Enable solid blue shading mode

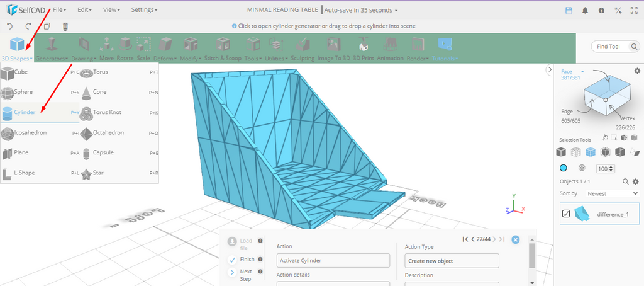coord(563,168)
